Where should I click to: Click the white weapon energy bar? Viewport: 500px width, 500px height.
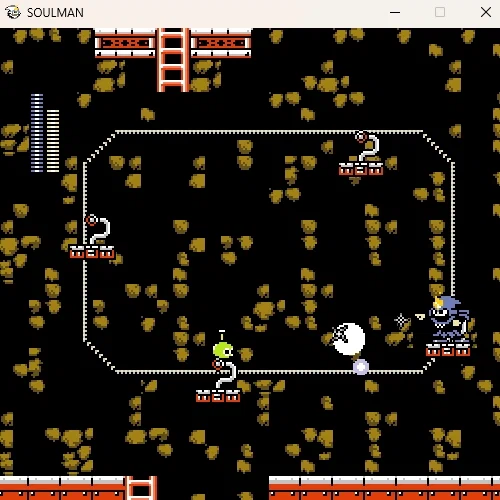tap(53, 141)
